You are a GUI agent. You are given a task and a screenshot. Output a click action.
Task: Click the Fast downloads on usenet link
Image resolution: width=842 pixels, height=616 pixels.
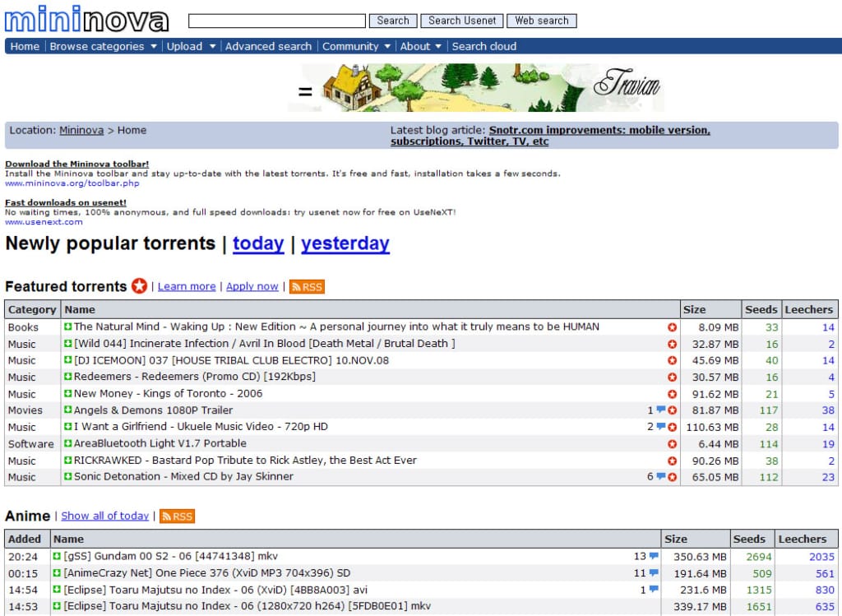pos(66,202)
